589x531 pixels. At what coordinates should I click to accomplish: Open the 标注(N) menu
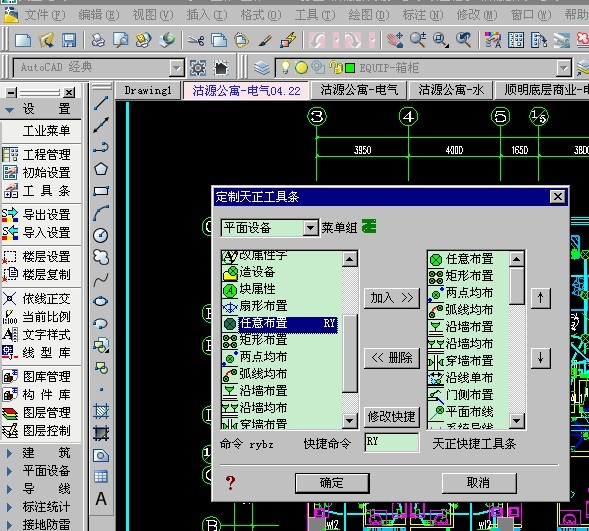pos(423,15)
